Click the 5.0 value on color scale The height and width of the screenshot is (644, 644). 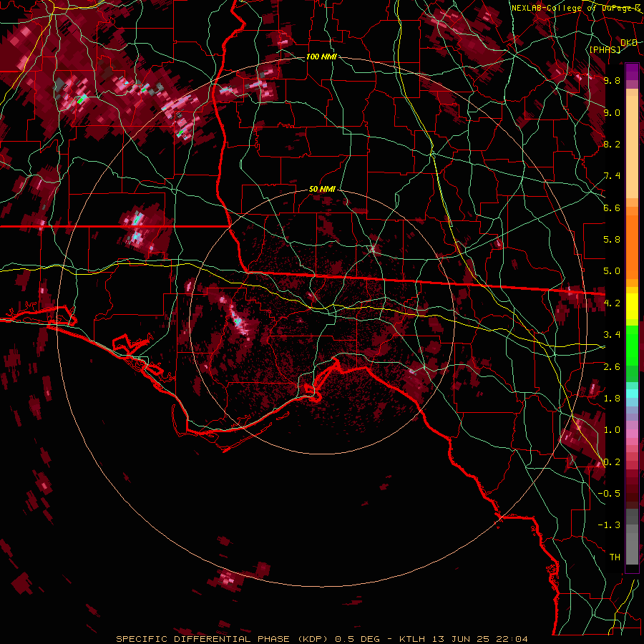[612, 271]
